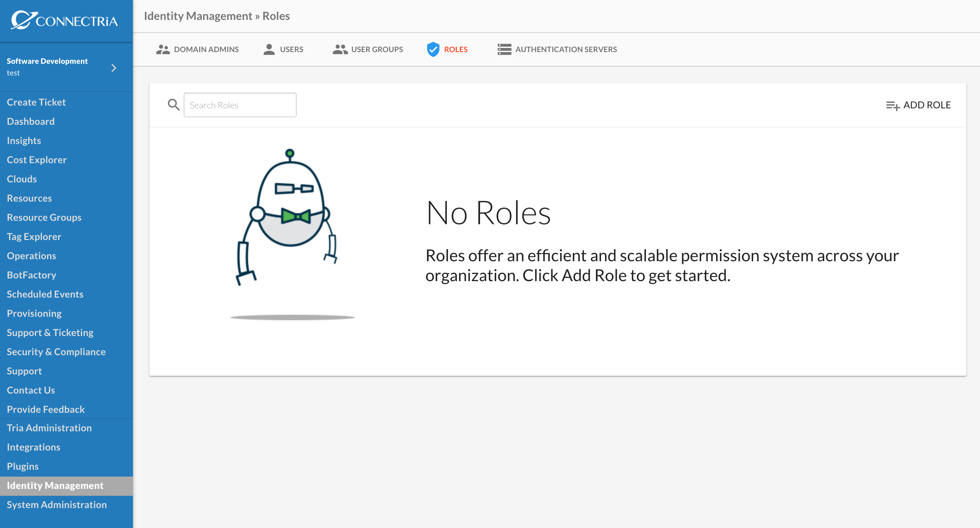Click the Connectria logo
This screenshot has height=528, width=980.
point(64,20)
